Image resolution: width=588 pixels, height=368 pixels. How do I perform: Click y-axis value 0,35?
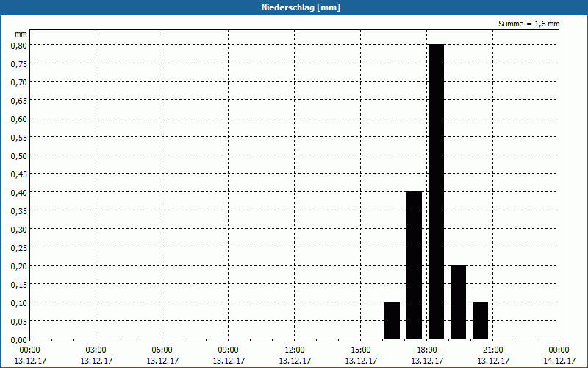pyautogui.click(x=19, y=211)
